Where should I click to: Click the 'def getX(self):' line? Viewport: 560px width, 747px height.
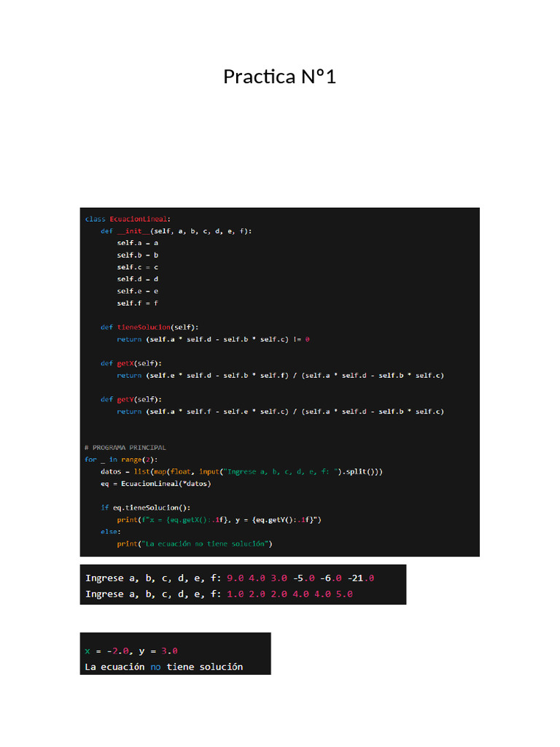tap(131, 363)
